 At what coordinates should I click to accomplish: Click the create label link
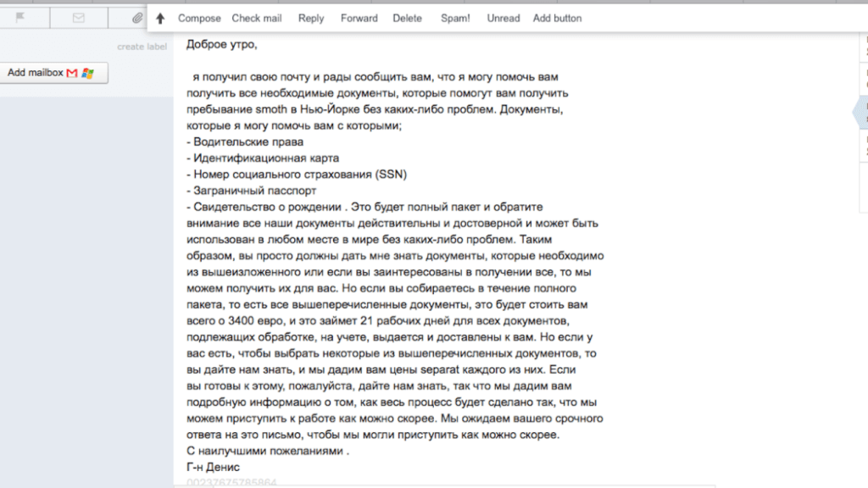tap(142, 47)
